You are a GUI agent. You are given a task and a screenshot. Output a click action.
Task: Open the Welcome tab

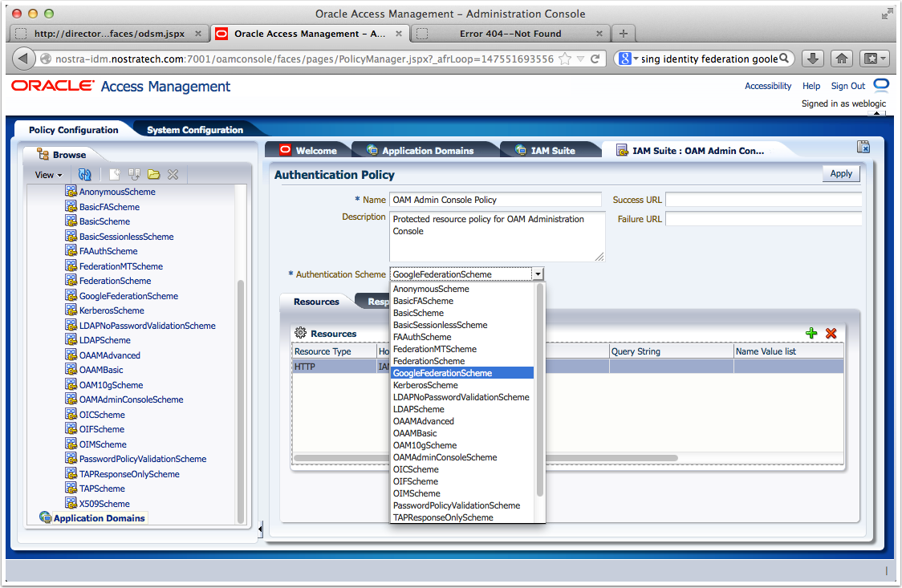312,149
